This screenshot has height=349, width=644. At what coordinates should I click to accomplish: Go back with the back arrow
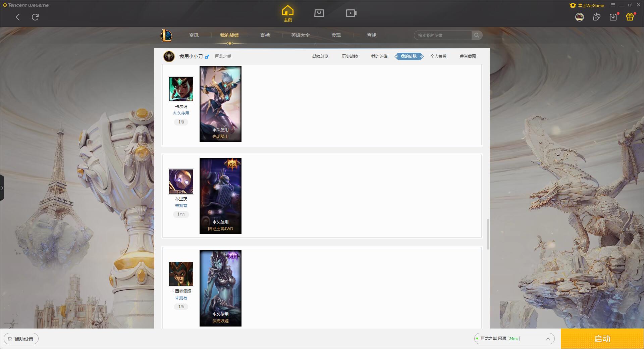(x=18, y=17)
